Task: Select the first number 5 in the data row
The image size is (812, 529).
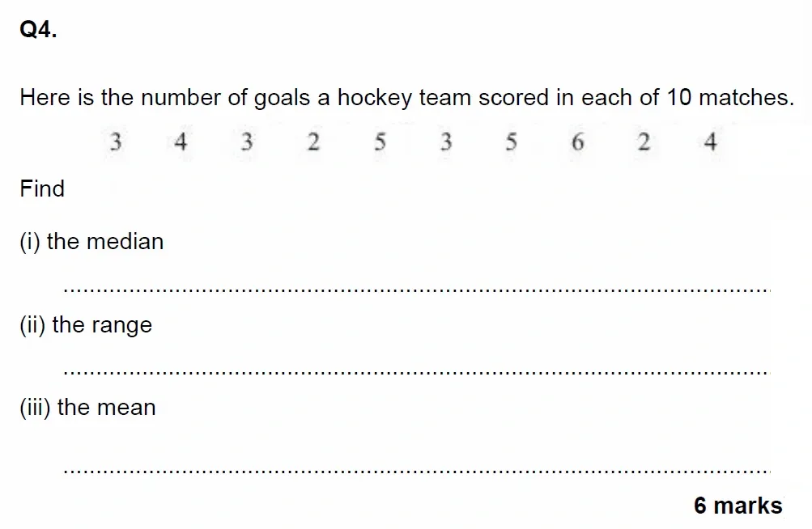Action: click(x=380, y=143)
